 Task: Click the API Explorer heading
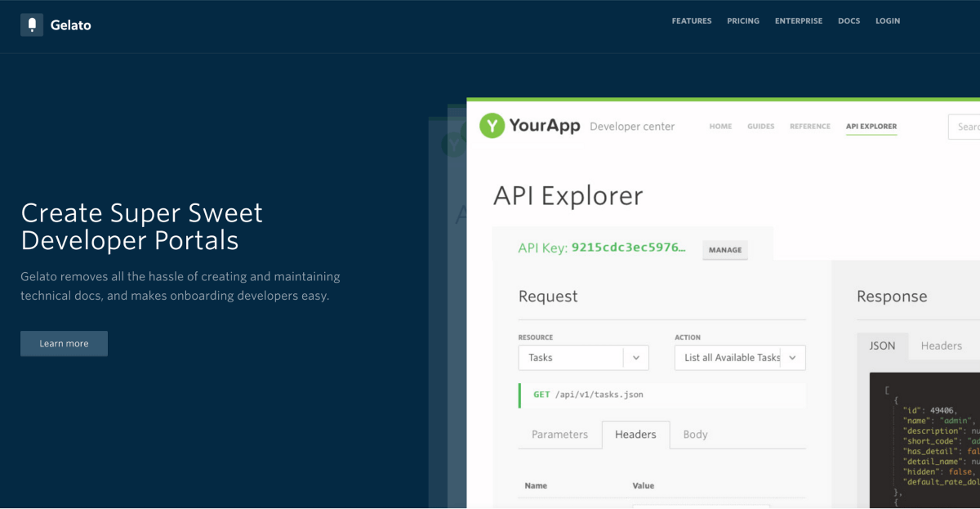point(568,196)
